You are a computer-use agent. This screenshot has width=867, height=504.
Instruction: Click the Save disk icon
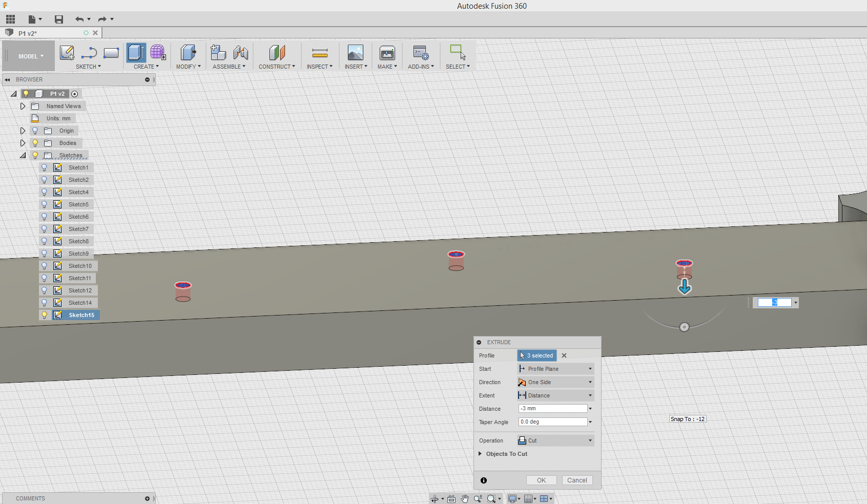59,19
